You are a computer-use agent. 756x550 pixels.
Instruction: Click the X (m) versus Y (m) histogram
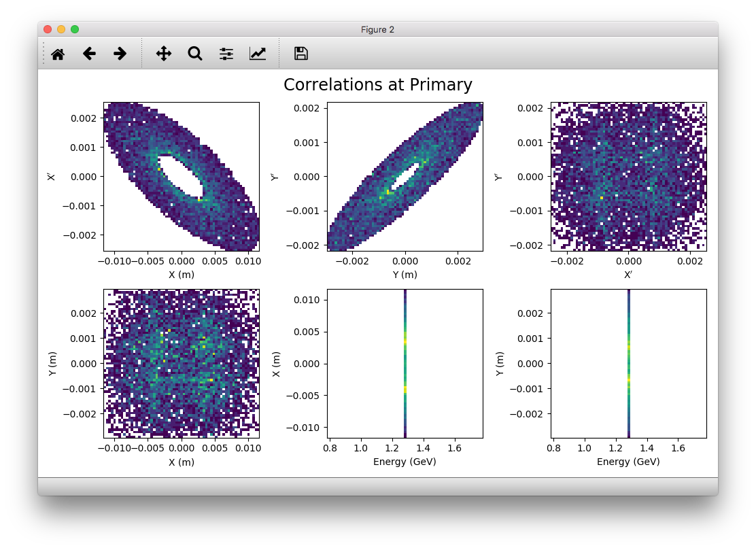182,364
